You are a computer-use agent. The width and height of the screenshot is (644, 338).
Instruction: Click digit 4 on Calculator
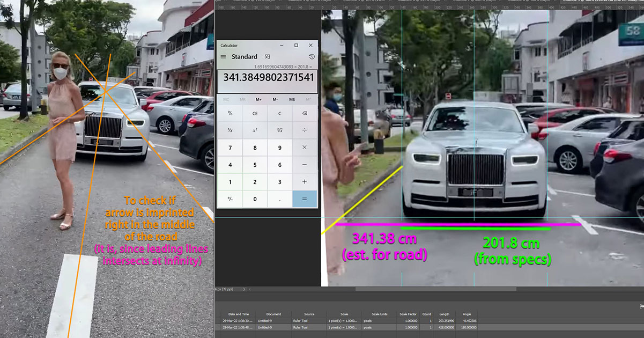pyautogui.click(x=230, y=165)
